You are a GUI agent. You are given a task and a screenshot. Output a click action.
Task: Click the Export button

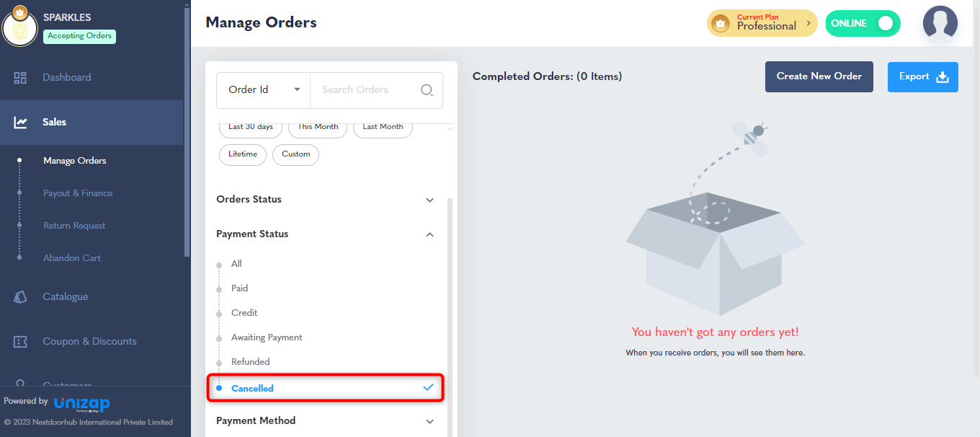tap(922, 76)
